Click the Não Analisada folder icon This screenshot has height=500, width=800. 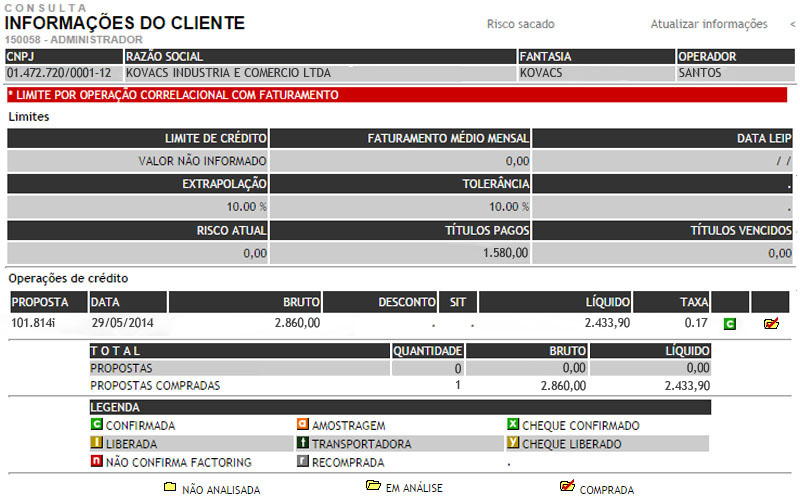point(170,488)
